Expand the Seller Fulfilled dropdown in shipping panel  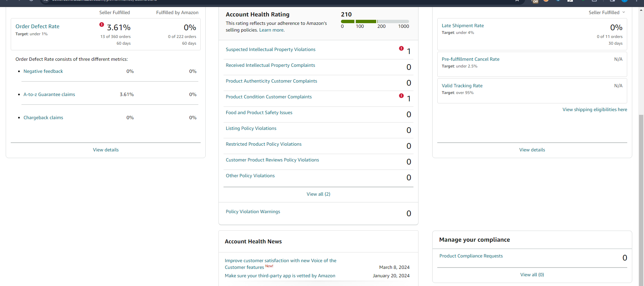point(607,12)
